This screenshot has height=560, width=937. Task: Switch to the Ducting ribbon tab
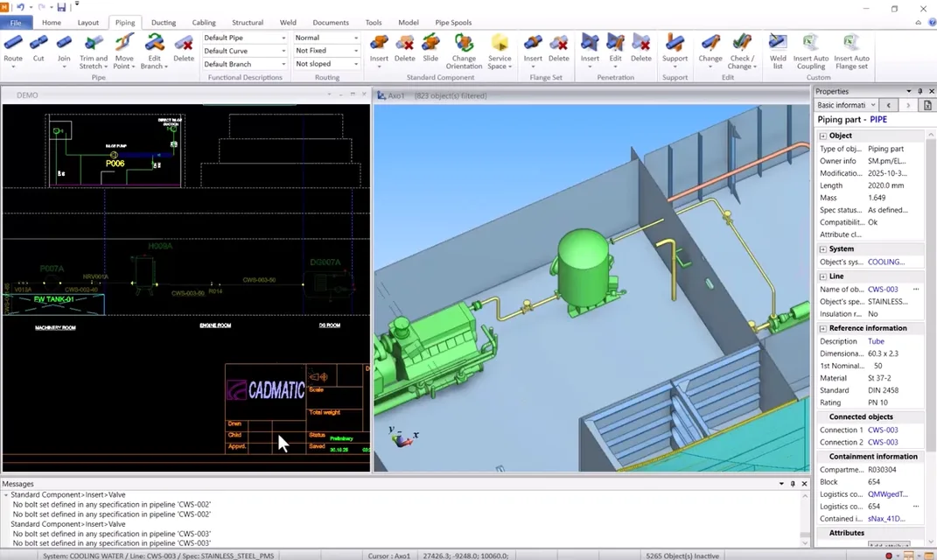coord(163,23)
